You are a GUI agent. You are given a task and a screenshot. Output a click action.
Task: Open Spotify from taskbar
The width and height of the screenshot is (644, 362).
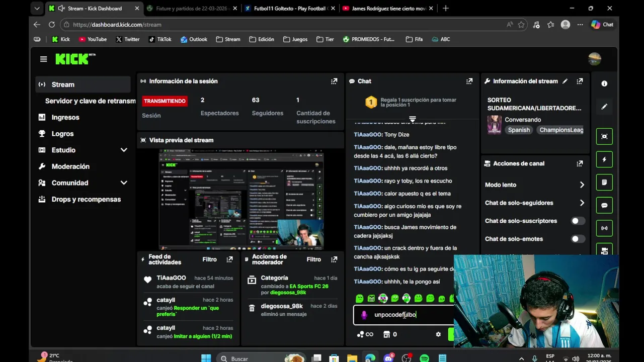coord(424,358)
